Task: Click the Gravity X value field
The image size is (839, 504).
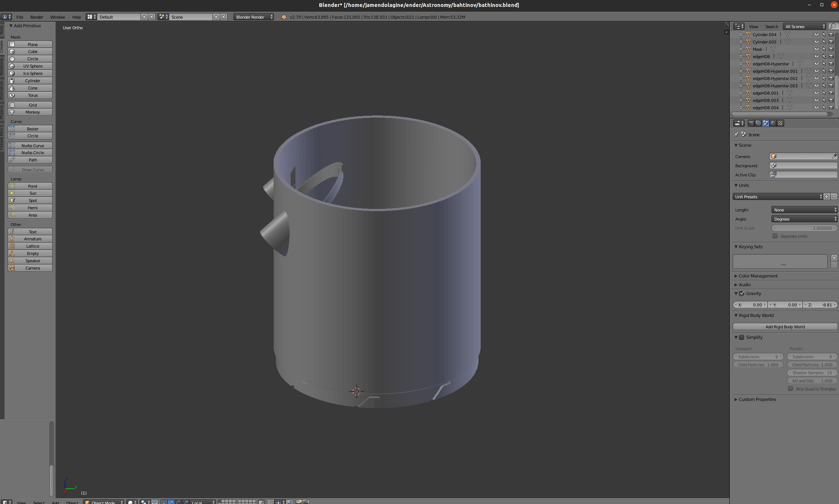Action: 750,305
